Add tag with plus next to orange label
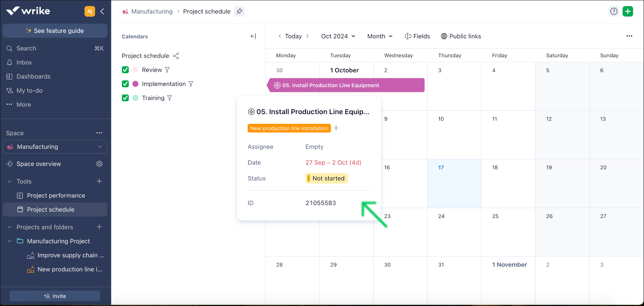The height and width of the screenshot is (306, 644). click(336, 128)
